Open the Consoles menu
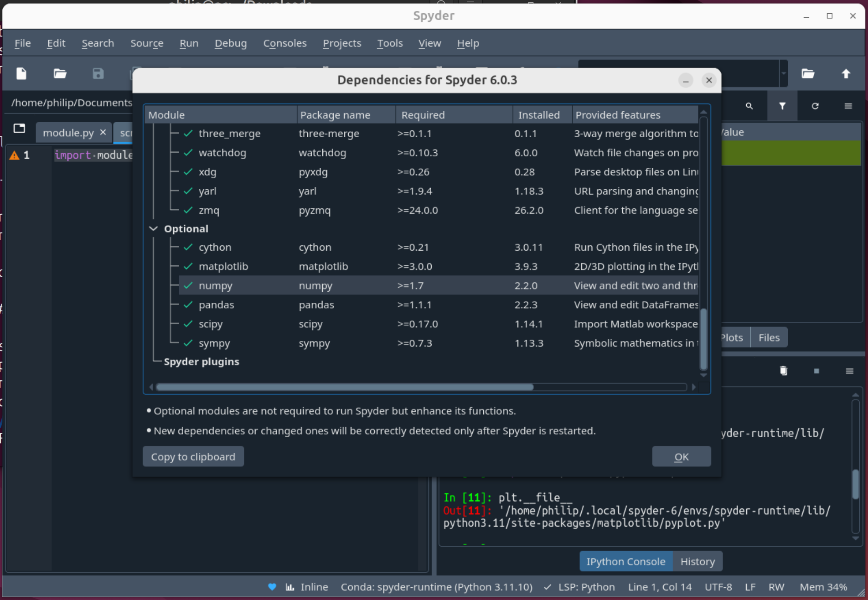Screen dimensions: 868x600 tap(285, 43)
